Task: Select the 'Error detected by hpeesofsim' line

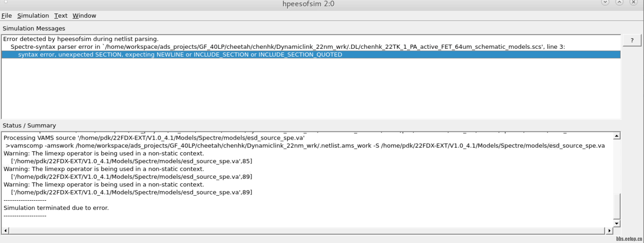Action: tap(81, 39)
